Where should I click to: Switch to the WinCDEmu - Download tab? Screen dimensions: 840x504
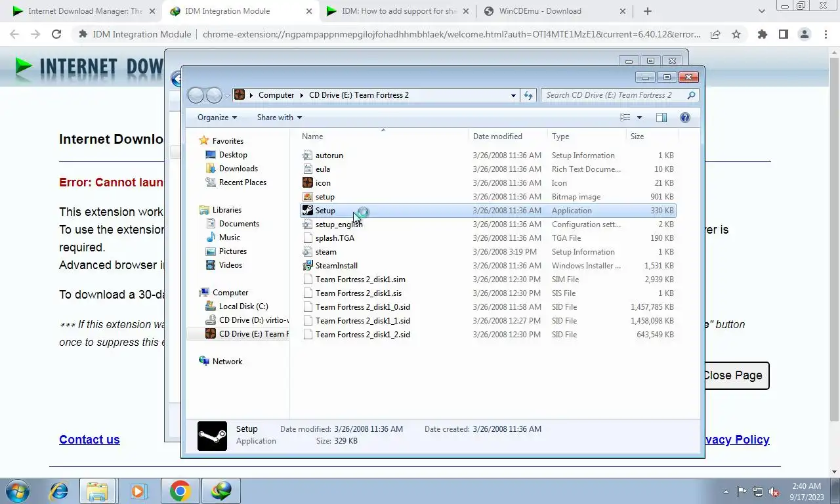(x=553, y=11)
